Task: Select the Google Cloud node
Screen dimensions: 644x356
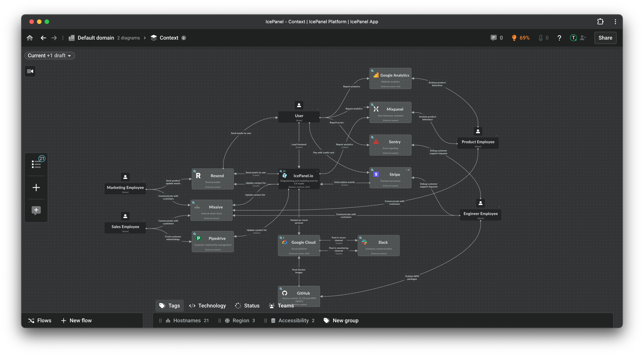Action: [x=299, y=246]
